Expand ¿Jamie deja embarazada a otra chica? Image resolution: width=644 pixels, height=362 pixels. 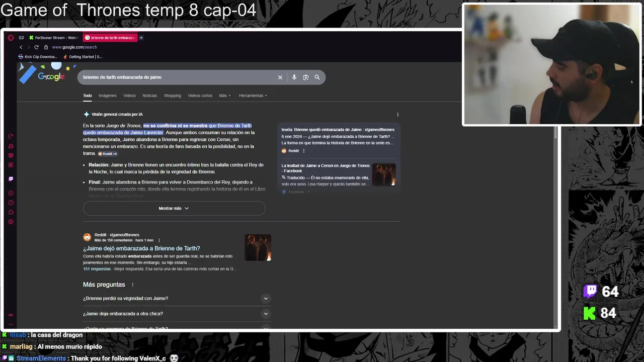click(177, 314)
